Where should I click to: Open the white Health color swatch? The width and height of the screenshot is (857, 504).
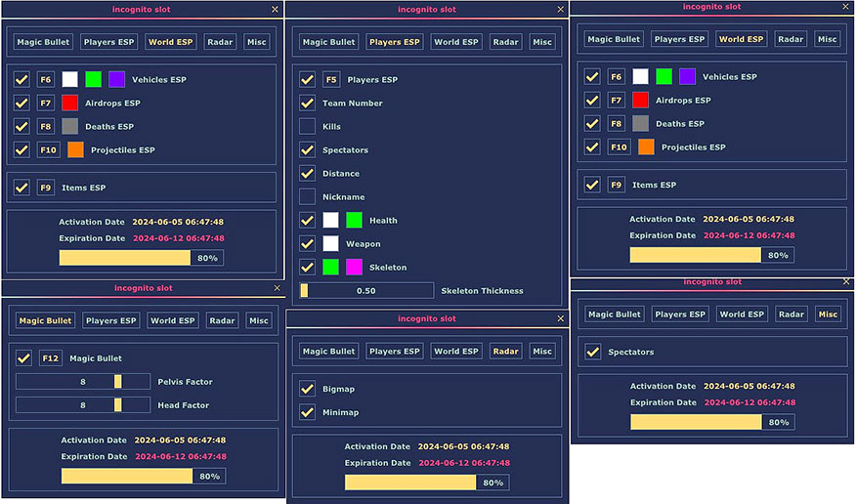(x=331, y=221)
